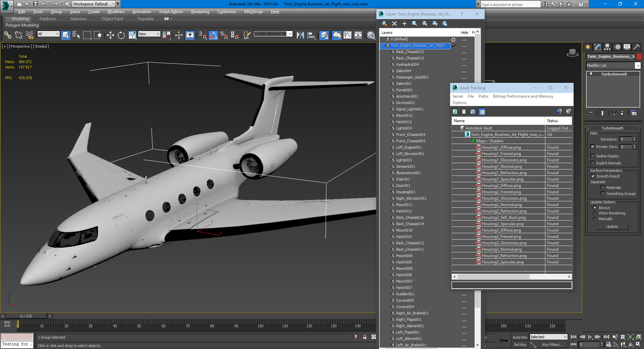Screen dimensions: 644x349
Task: Click the Update button in TurboSmooth
Action: (612, 227)
